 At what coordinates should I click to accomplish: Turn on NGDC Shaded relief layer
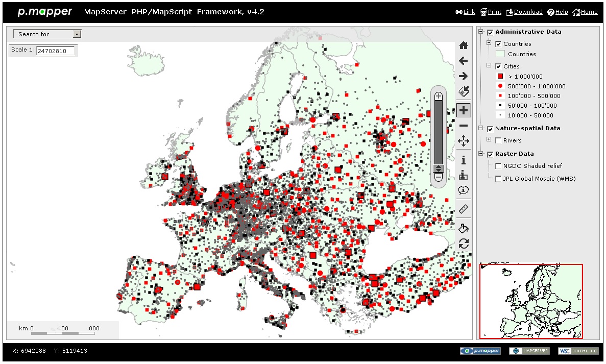tap(499, 166)
